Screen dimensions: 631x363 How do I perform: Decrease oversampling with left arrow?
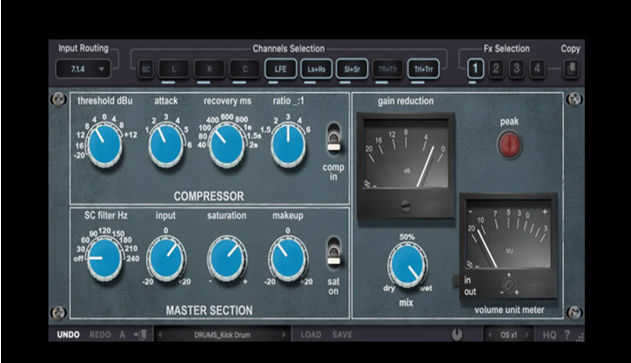490,335
